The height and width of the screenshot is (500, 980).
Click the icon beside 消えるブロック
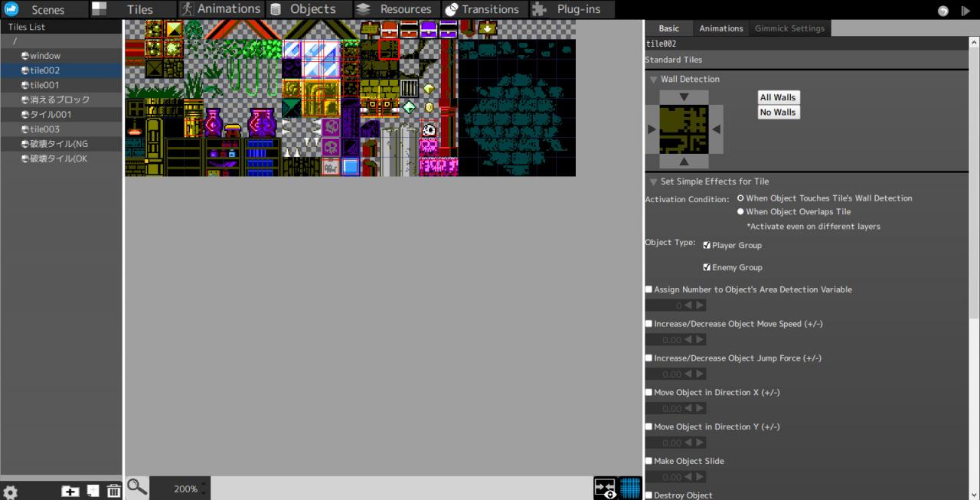25,100
